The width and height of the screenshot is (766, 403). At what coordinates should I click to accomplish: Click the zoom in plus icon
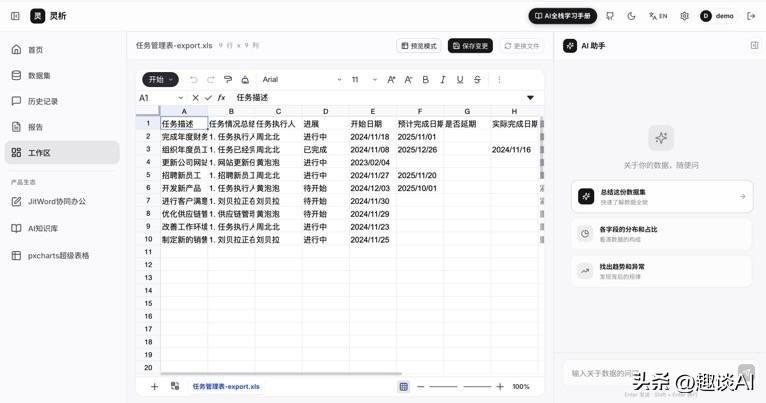coord(500,386)
